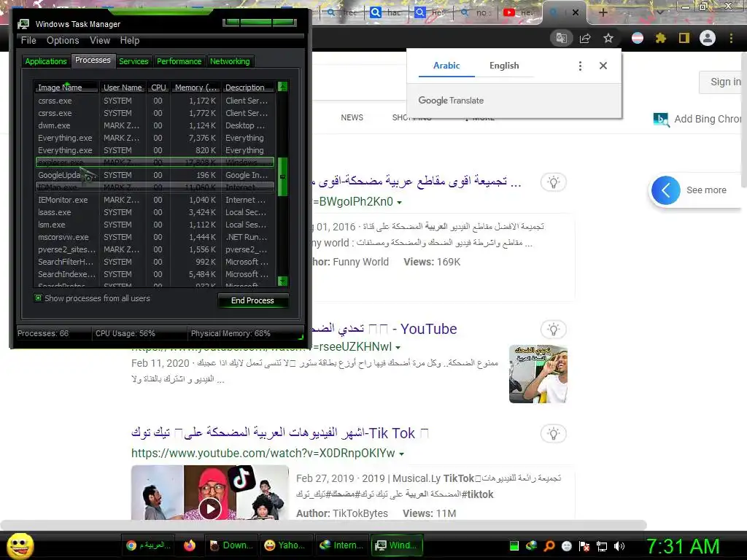This screenshot has width=747, height=560.
Task: Switch to the Performance tab
Action: (179, 61)
